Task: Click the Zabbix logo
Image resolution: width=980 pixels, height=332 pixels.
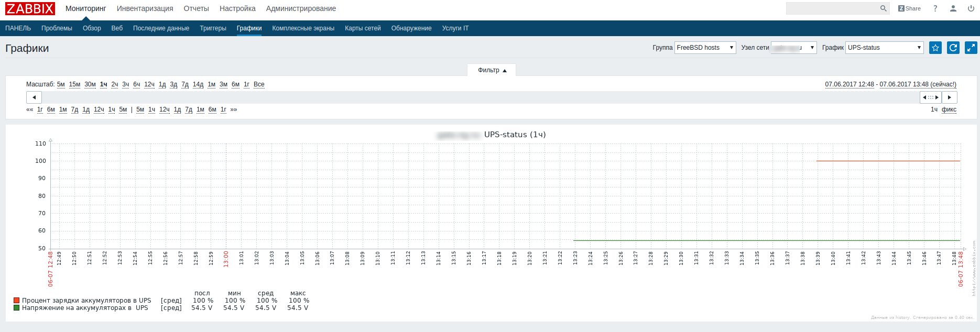Action: pos(30,8)
